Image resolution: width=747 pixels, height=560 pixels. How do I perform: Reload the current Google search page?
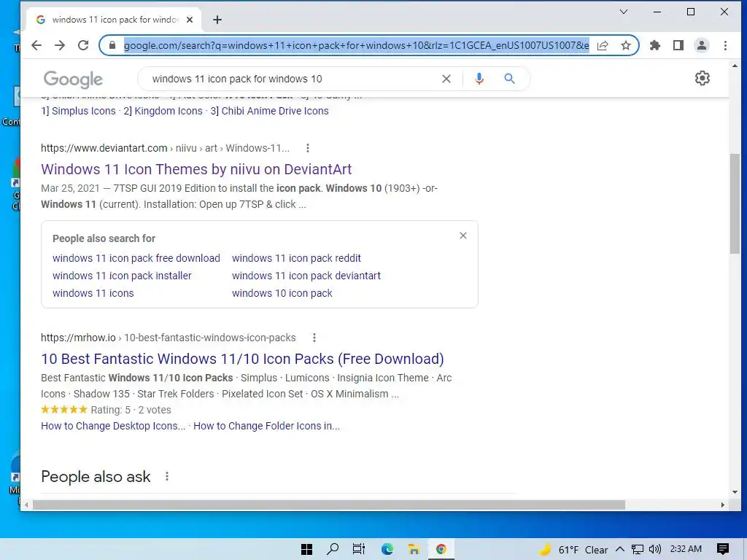[x=83, y=45]
